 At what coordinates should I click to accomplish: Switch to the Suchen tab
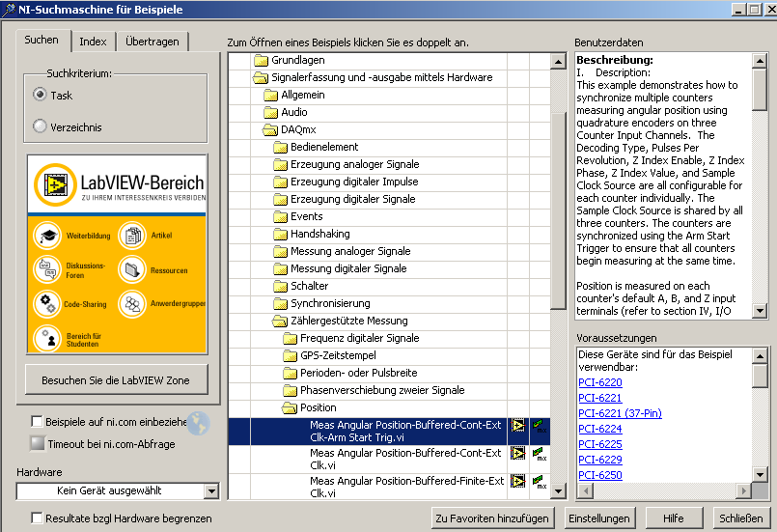point(42,41)
